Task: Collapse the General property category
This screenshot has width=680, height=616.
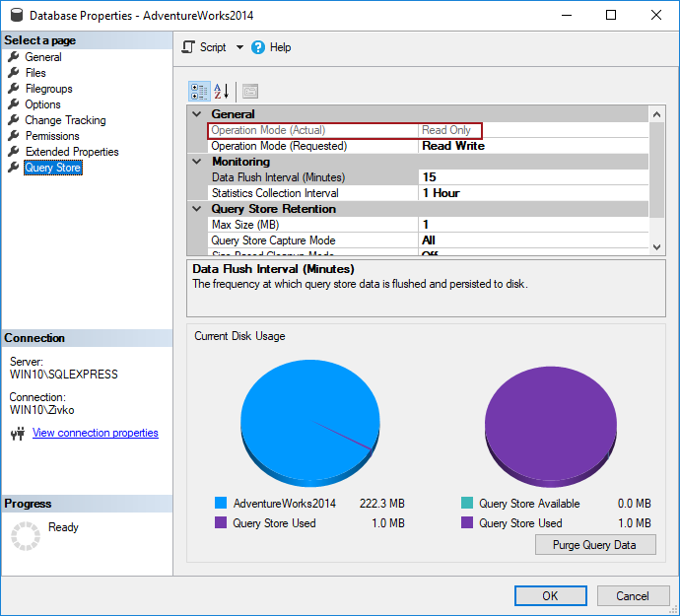Action: click(197, 114)
